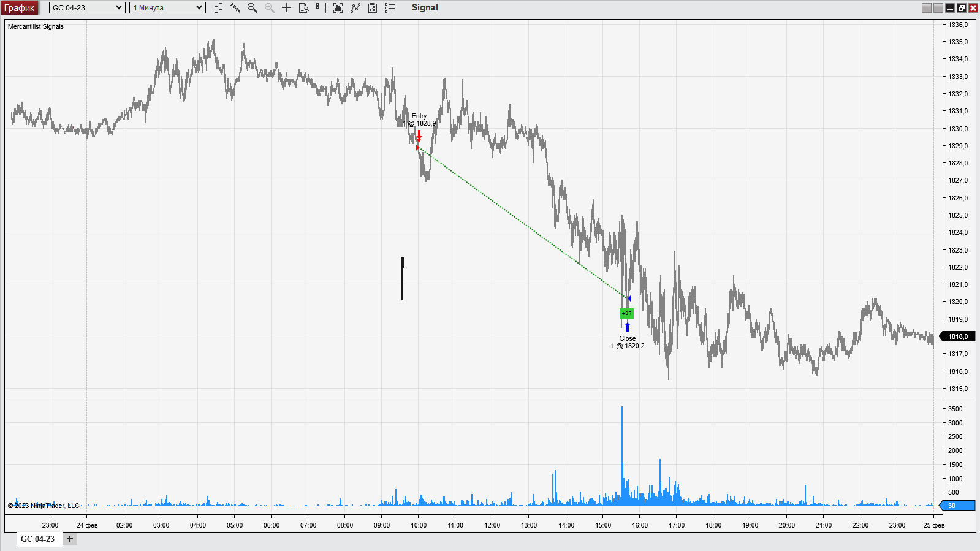The height and width of the screenshot is (551, 980).
Task: Open the bar type chart style icon
Action: [218, 8]
